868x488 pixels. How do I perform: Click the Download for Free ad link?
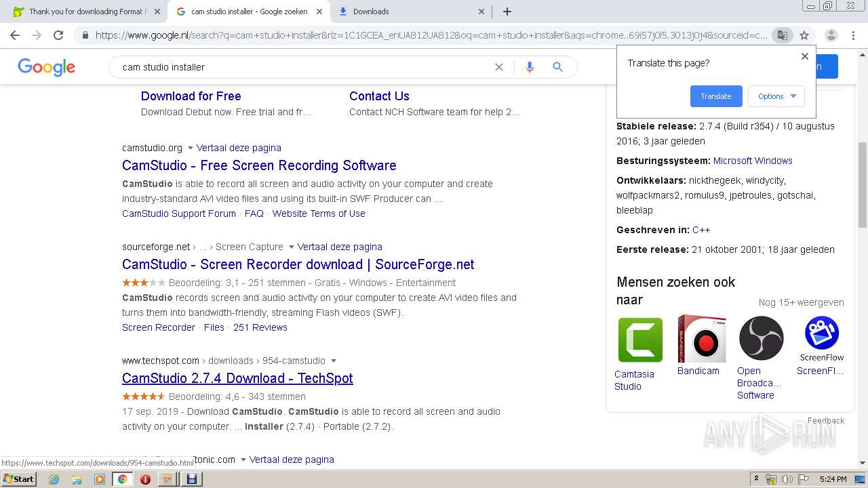coord(191,96)
